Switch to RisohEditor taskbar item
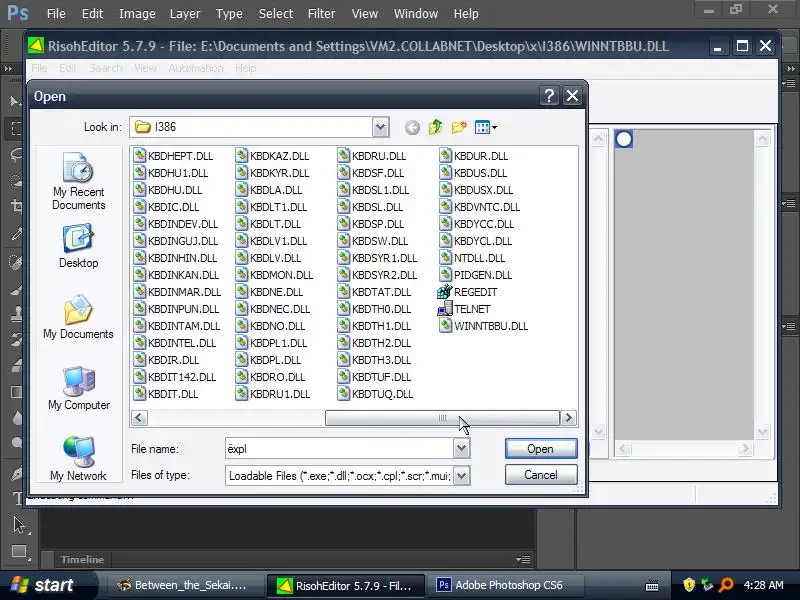The width and height of the screenshot is (800, 600). click(x=346, y=585)
